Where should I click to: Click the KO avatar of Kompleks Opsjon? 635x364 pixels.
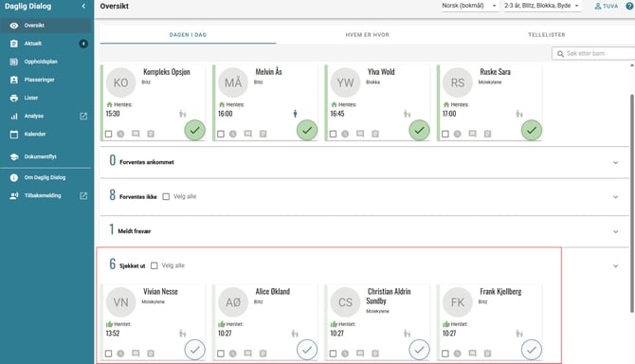(120, 82)
